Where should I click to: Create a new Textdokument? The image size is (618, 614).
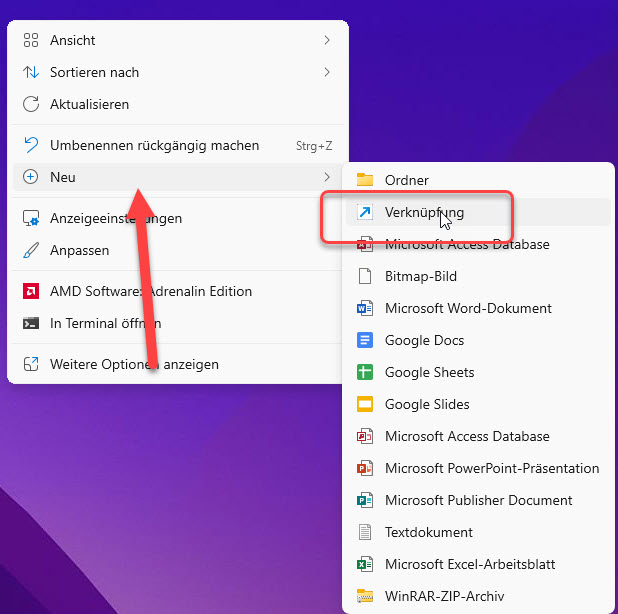(478, 532)
